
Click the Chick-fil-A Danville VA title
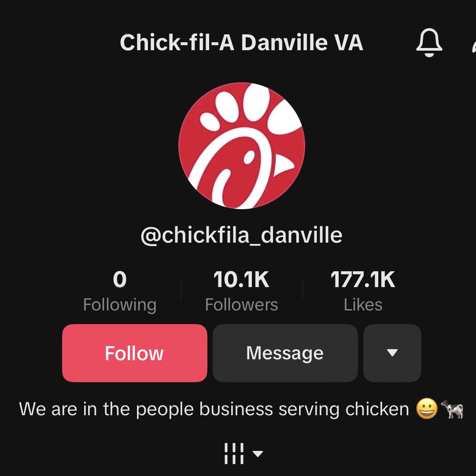coord(242,43)
